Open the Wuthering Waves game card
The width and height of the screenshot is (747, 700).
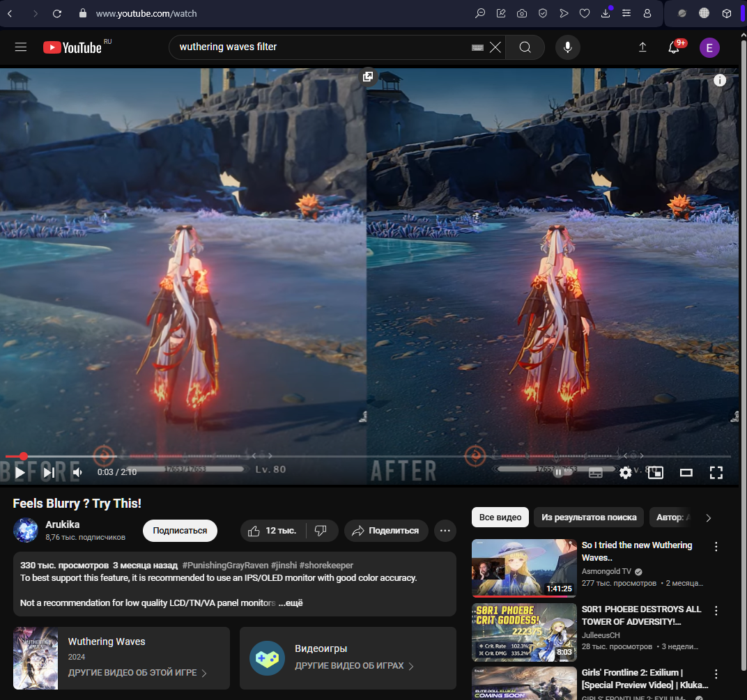coord(121,658)
